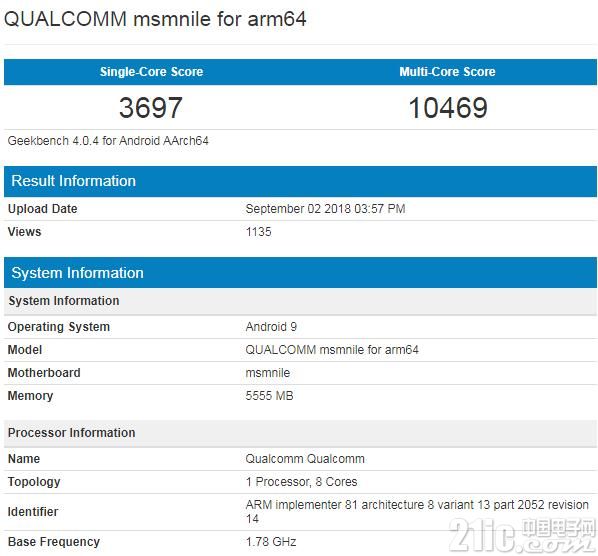Select the Operating System value Android 9

271,327
